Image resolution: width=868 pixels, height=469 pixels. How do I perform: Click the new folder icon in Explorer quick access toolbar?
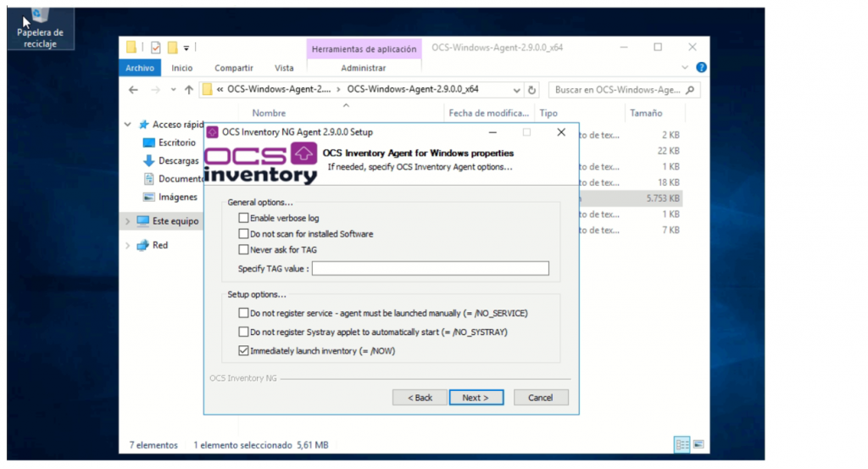tap(173, 47)
